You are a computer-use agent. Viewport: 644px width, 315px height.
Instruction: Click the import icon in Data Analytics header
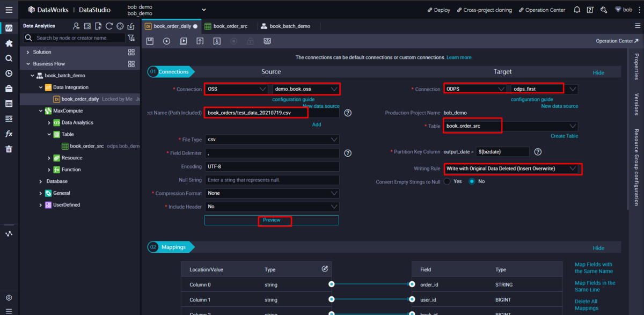[x=131, y=26]
